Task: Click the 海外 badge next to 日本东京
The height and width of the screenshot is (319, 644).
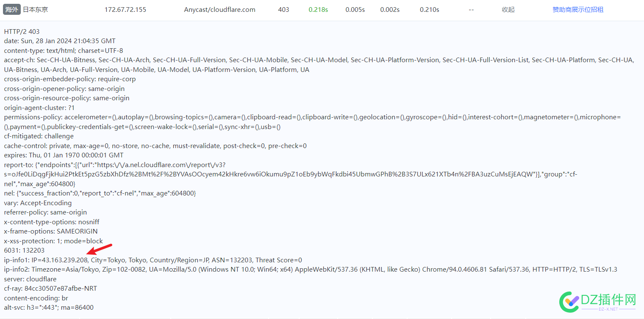Action: point(11,9)
